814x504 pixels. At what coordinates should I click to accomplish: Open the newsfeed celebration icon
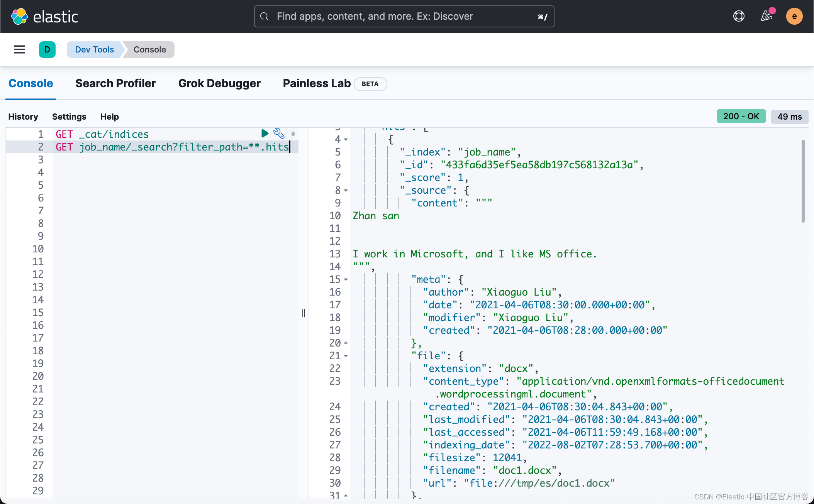[x=767, y=16]
